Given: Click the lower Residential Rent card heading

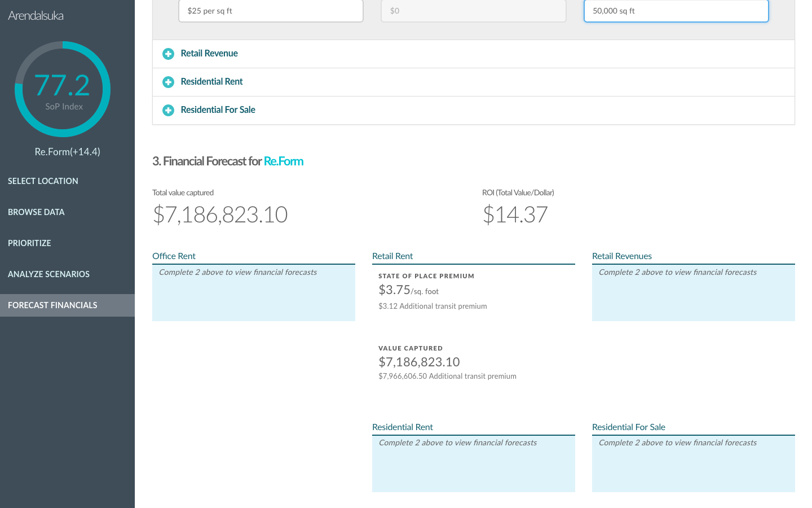Looking at the screenshot, I should 403,427.
